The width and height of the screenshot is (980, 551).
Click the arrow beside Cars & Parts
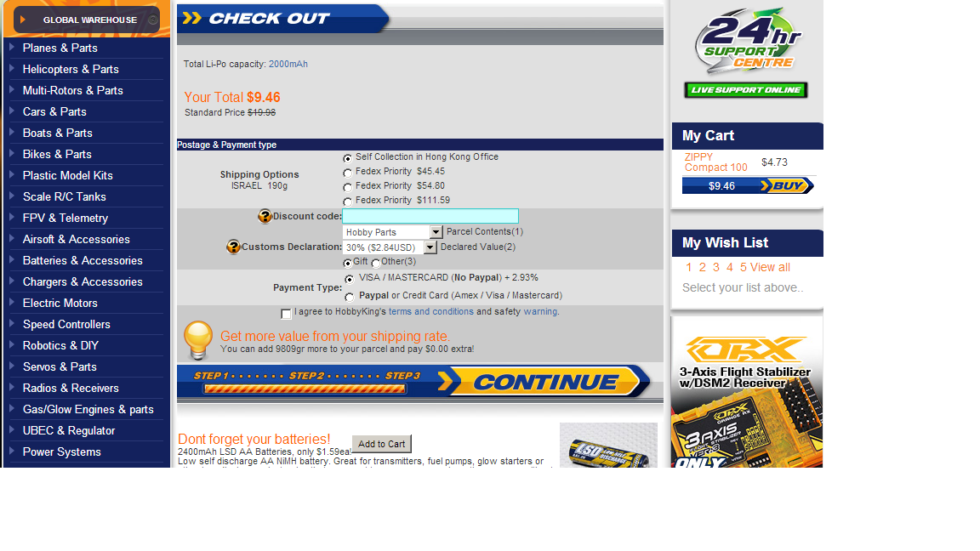click(12, 111)
